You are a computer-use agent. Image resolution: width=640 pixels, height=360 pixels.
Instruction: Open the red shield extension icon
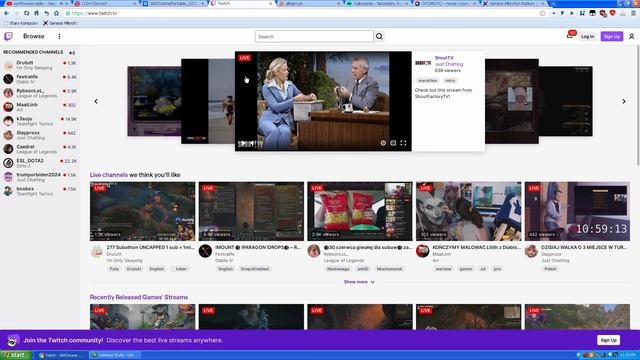click(612, 13)
